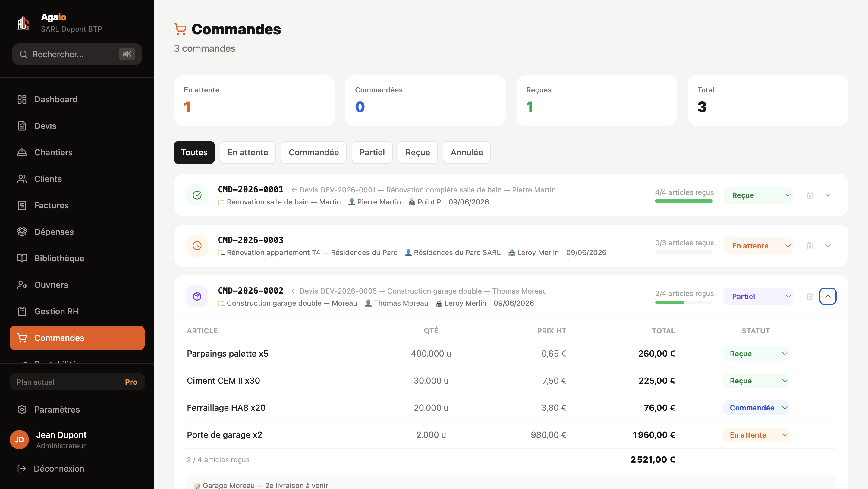868x489 pixels.
Task: Click the Devis document icon
Action: click(22, 126)
